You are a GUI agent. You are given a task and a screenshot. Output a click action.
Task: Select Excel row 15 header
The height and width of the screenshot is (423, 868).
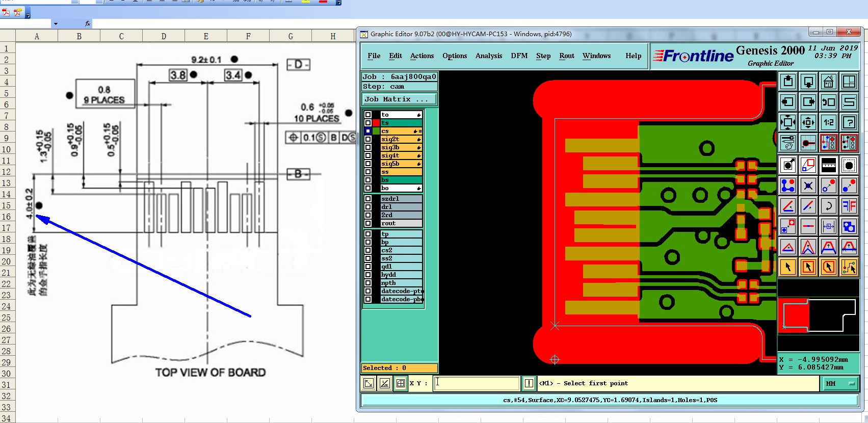[x=7, y=205]
